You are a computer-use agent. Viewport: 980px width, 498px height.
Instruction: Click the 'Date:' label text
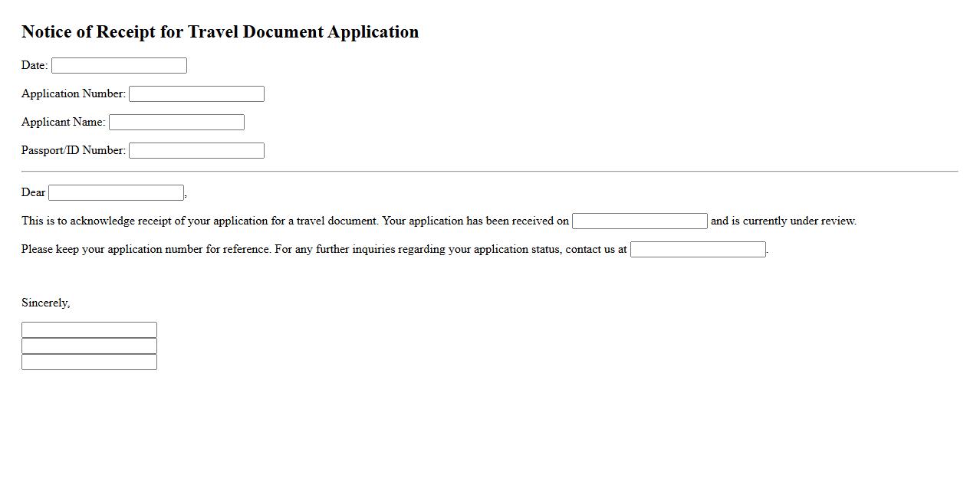35,66
